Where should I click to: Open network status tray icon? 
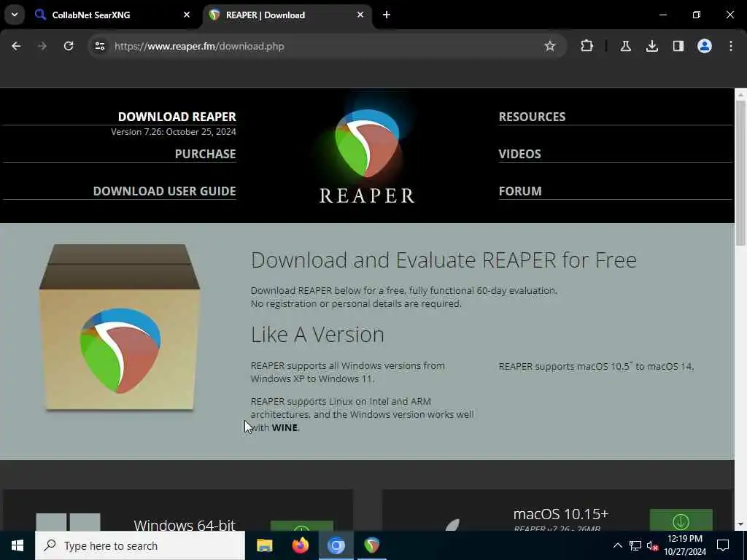click(x=635, y=545)
